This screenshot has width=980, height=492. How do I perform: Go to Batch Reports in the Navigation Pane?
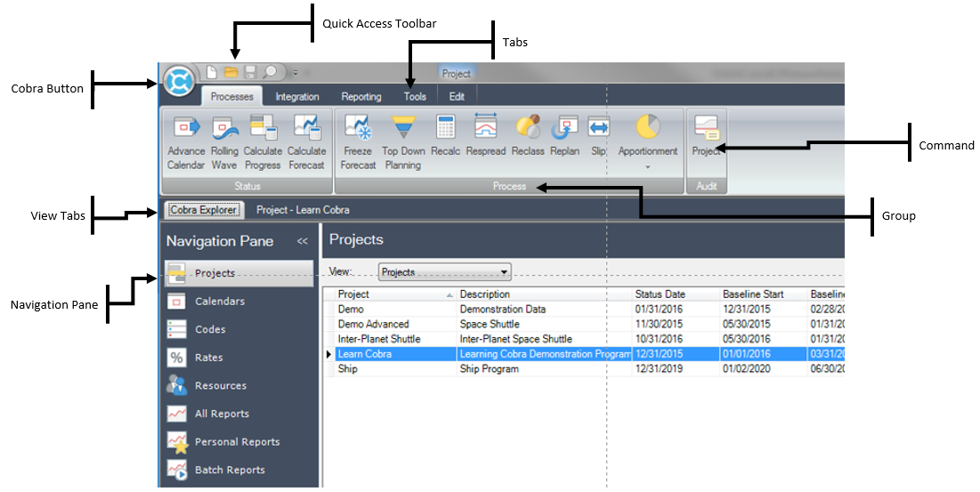[229, 470]
